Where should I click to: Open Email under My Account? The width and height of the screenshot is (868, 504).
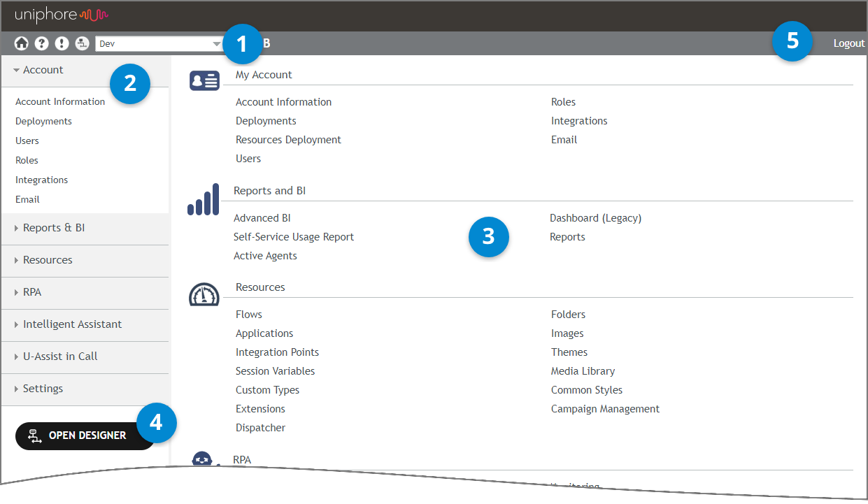564,140
